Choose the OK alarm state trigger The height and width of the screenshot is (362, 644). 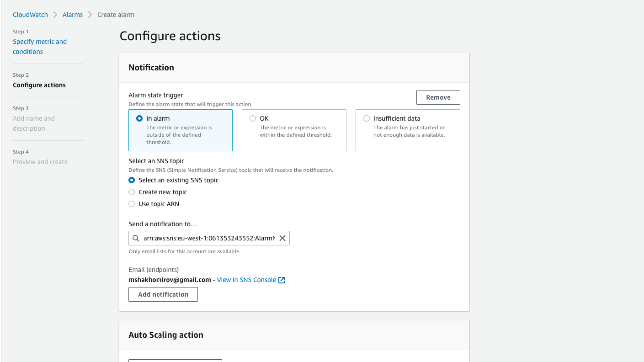tap(253, 118)
